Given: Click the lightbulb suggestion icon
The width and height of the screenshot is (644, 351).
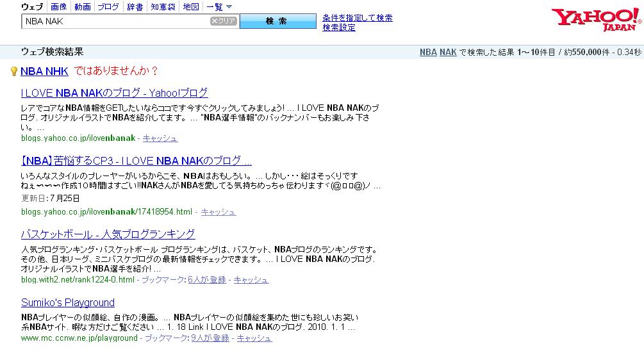Looking at the screenshot, I should click(x=14, y=72).
